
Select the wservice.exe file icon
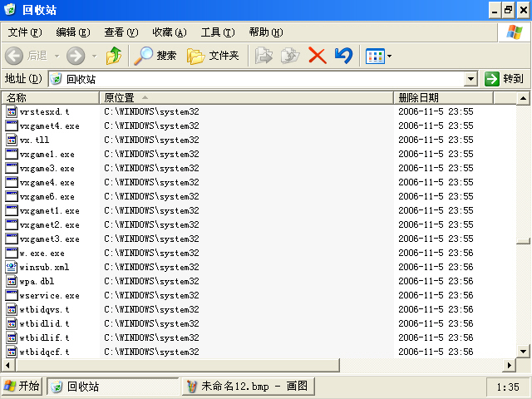click(12, 296)
